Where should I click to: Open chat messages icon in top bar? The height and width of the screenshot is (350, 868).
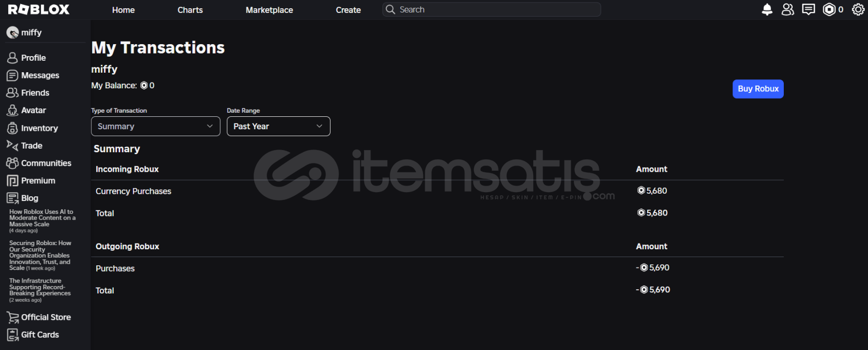tap(809, 9)
